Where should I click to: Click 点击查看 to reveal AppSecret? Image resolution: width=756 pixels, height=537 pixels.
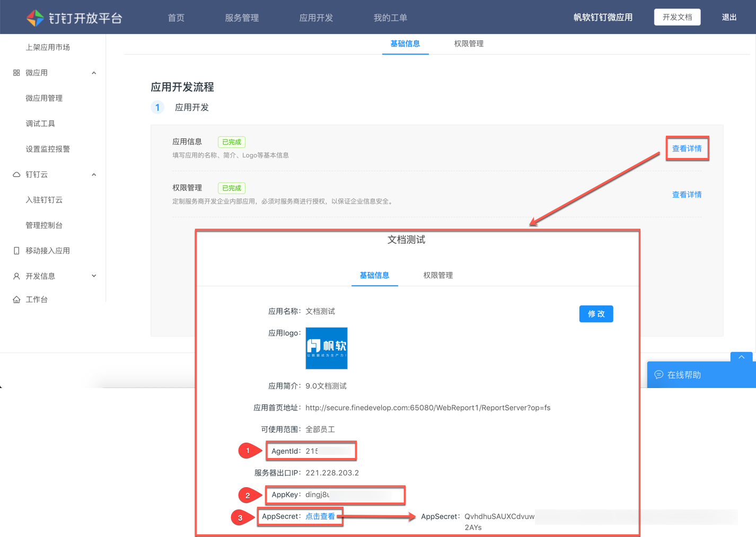pyautogui.click(x=320, y=516)
